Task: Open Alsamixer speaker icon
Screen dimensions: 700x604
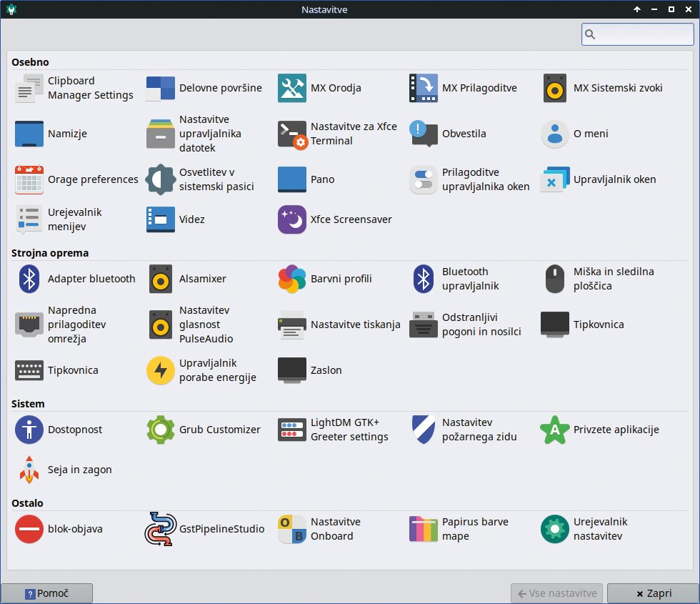Action: 160,279
